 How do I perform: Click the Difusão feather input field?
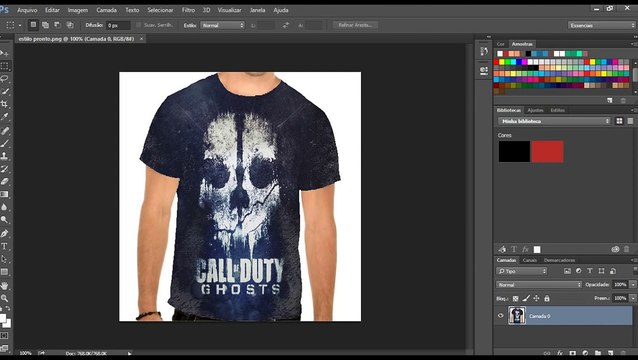118,25
